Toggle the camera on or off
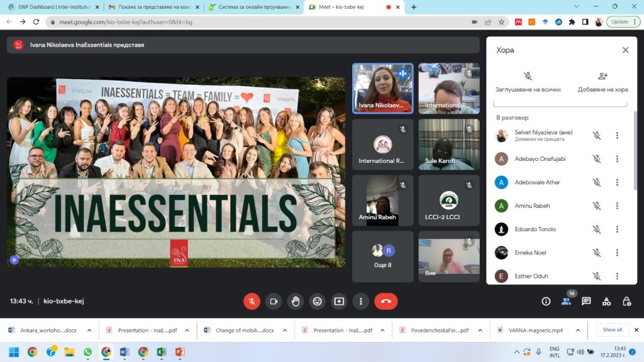The width and height of the screenshot is (644, 362). point(274,301)
